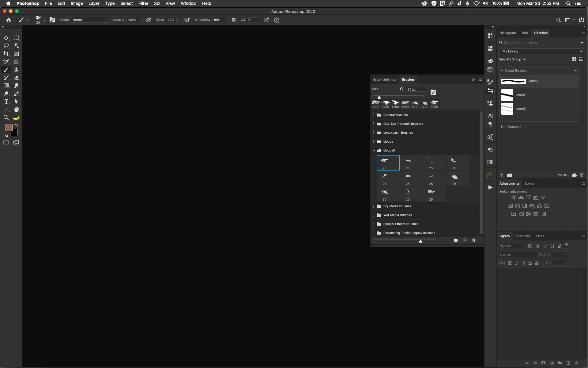Expand General Brushes folder
This screenshot has height=368, width=588.
[x=374, y=115]
